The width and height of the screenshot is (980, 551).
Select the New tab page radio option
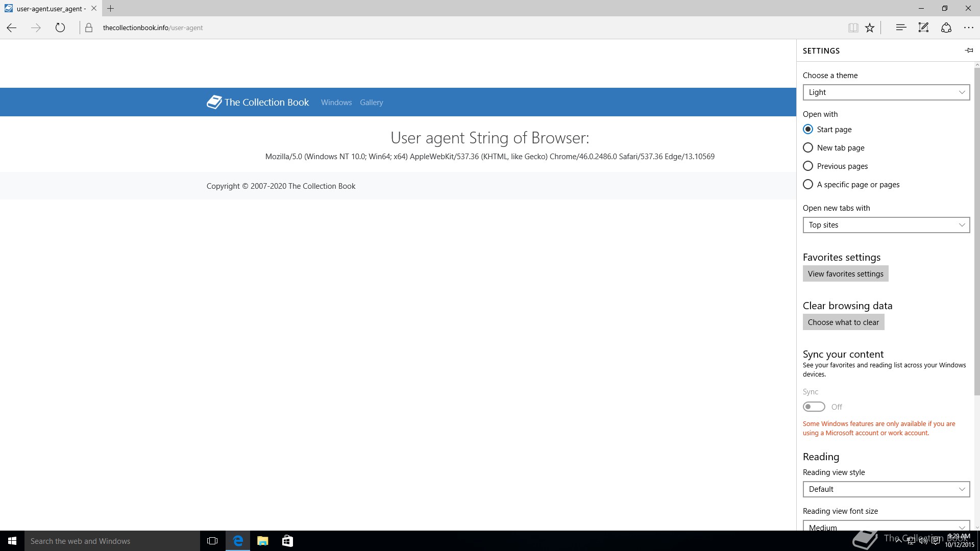(x=808, y=148)
